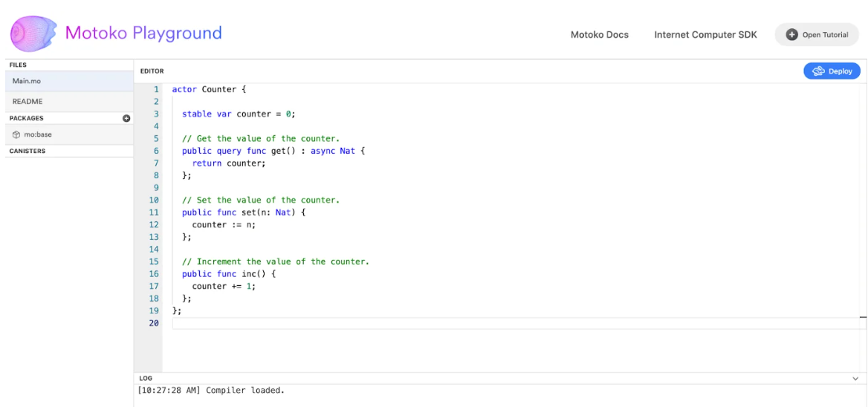
Task: Click the 'stable var counter' code line
Action: (x=239, y=114)
